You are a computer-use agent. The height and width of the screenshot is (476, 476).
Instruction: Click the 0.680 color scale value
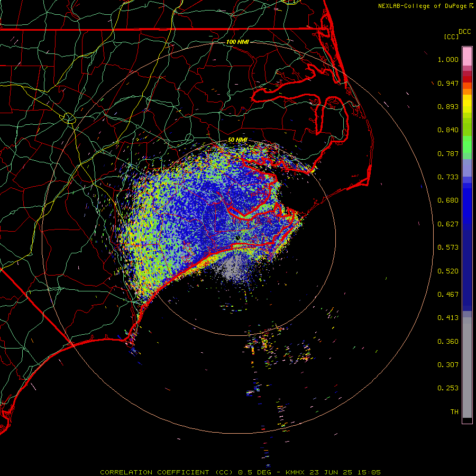(x=448, y=200)
